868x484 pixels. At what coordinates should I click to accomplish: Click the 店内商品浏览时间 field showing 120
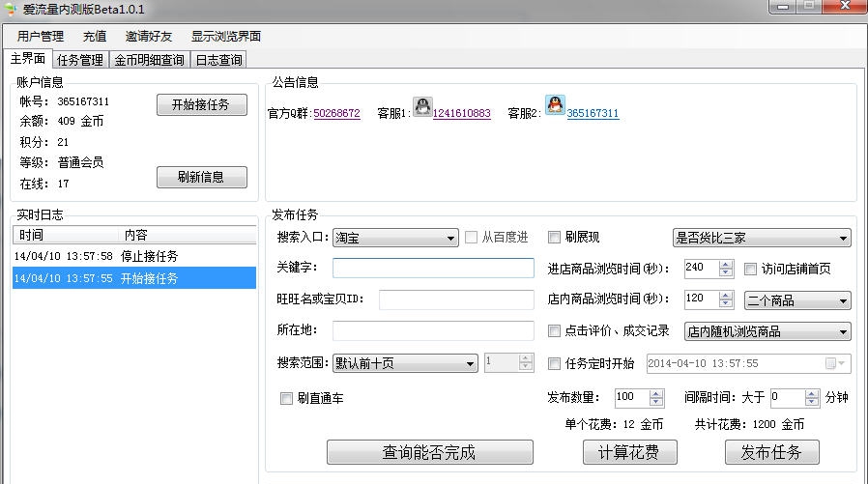tap(702, 299)
